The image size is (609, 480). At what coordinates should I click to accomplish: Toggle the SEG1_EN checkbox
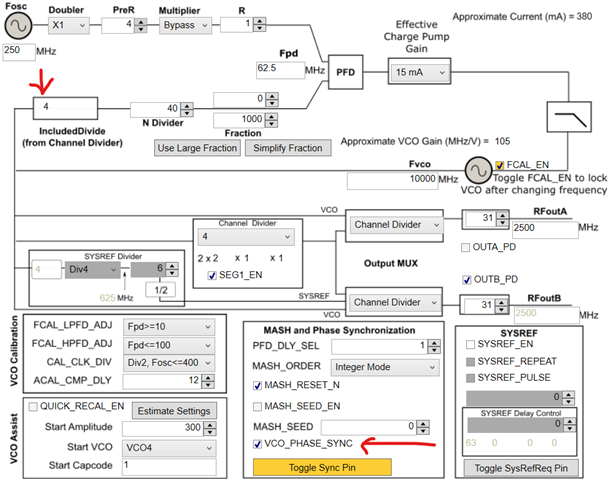(212, 275)
